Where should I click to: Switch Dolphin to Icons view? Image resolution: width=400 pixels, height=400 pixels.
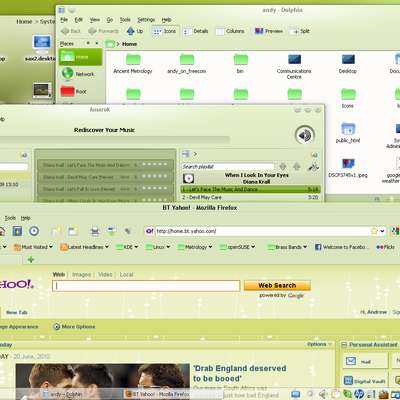[x=165, y=31]
